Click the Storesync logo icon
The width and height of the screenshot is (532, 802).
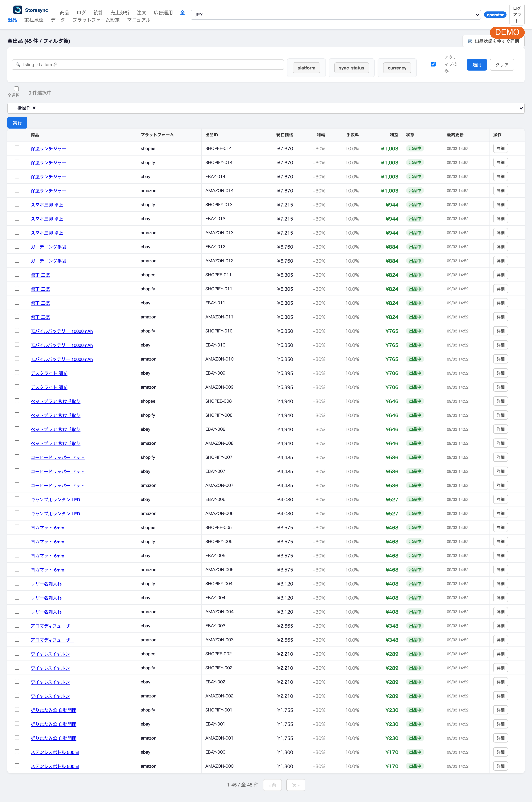tap(18, 10)
